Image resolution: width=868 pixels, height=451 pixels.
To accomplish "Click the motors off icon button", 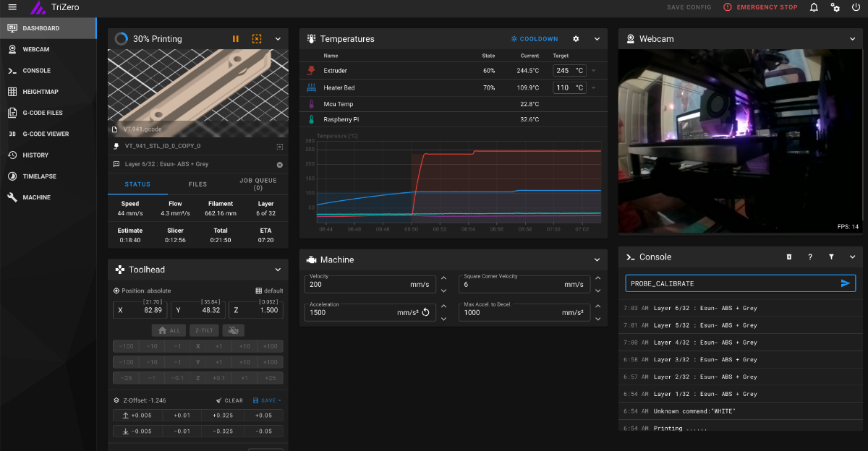I will [232, 330].
